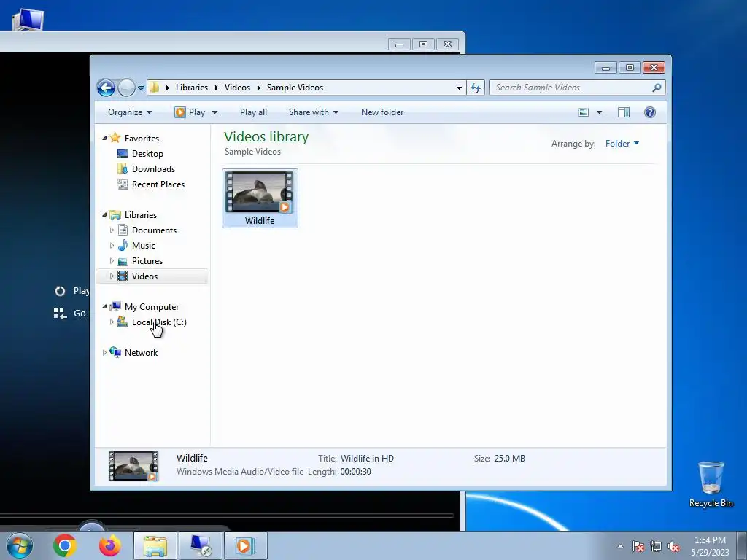This screenshot has width=747, height=560.
Task: Click the title value Wildlife in HD
Action: point(368,459)
